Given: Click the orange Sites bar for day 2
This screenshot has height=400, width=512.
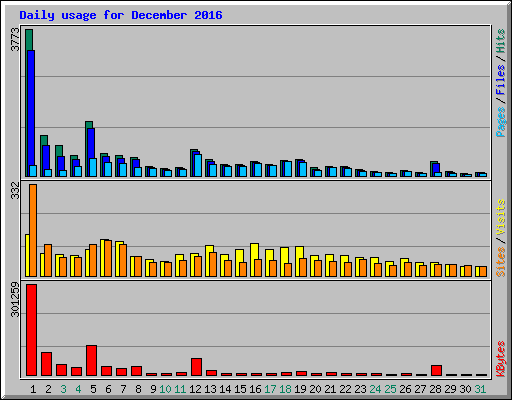Looking at the screenshot, I should point(48,260).
